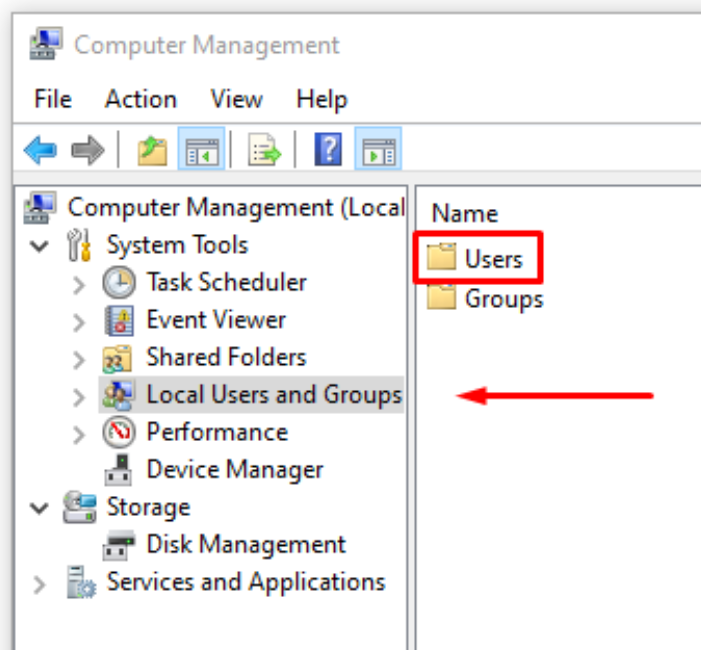The image size is (701, 650).
Task: Expand Services and Applications node
Action: click(40, 584)
